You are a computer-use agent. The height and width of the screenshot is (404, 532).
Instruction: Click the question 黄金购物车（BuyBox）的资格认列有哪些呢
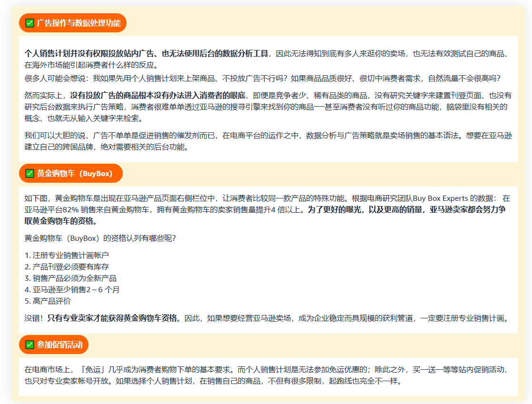[x=100, y=238]
